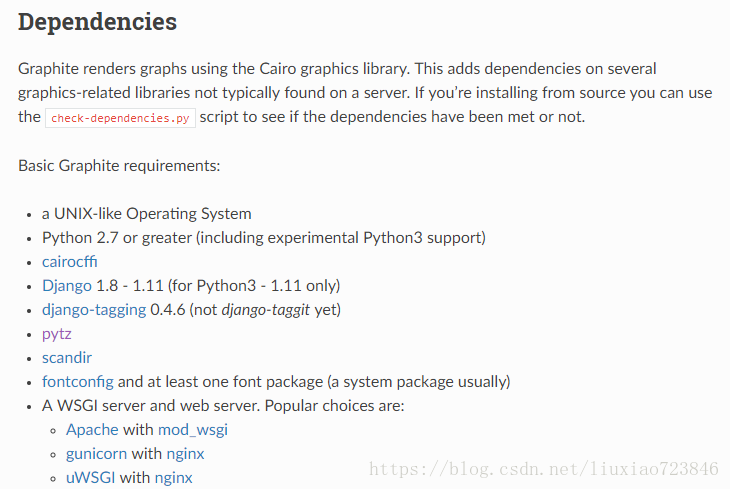
Task: Open nginx link beside uWSGI
Action: [x=173, y=478]
